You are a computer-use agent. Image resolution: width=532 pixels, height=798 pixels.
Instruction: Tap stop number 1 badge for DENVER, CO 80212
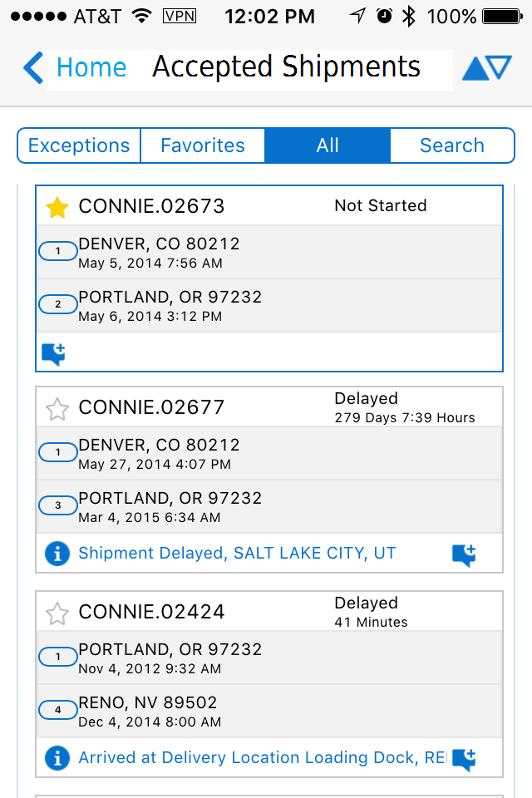[57, 250]
